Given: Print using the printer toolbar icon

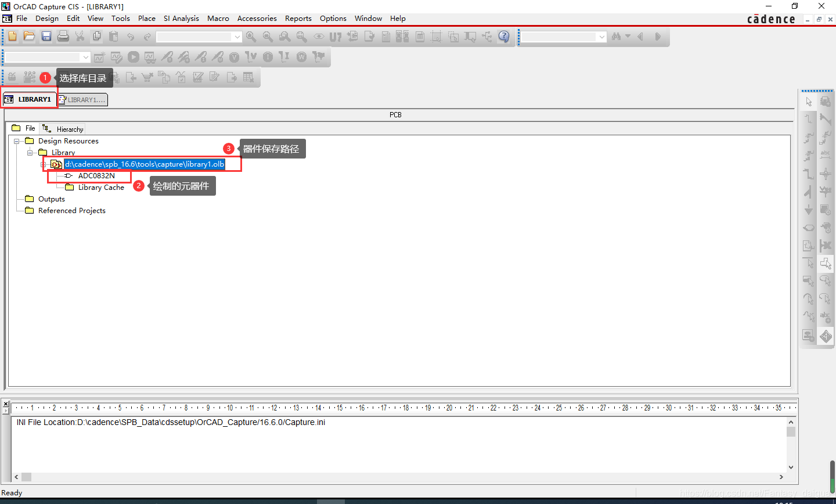Looking at the screenshot, I should (x=63, y=37).
